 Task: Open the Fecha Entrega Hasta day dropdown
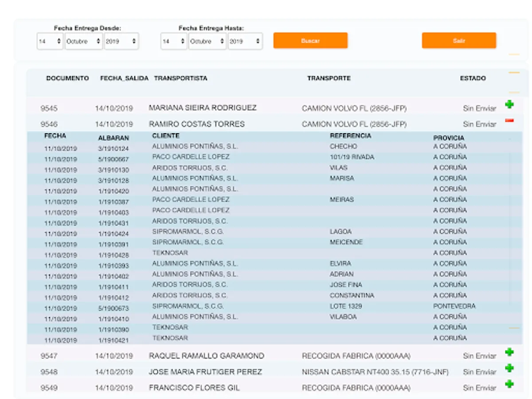tap(173, 41)
